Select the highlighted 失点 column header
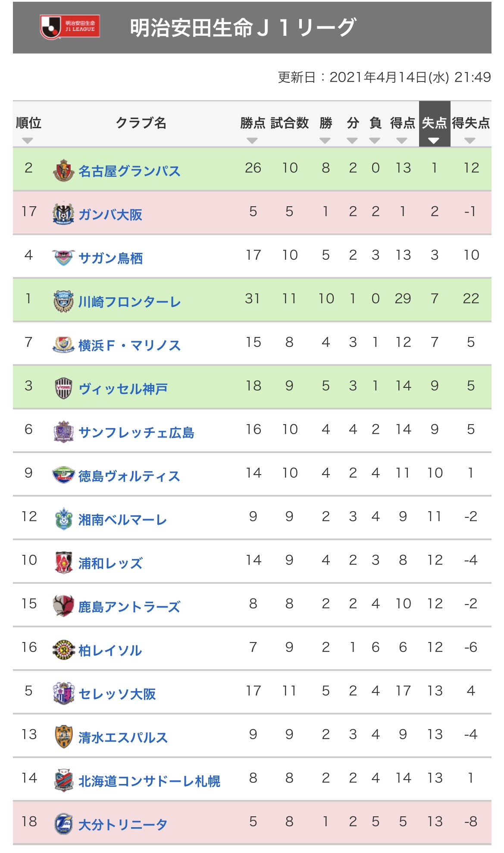504x853 pixels. [x=435, y=124]
